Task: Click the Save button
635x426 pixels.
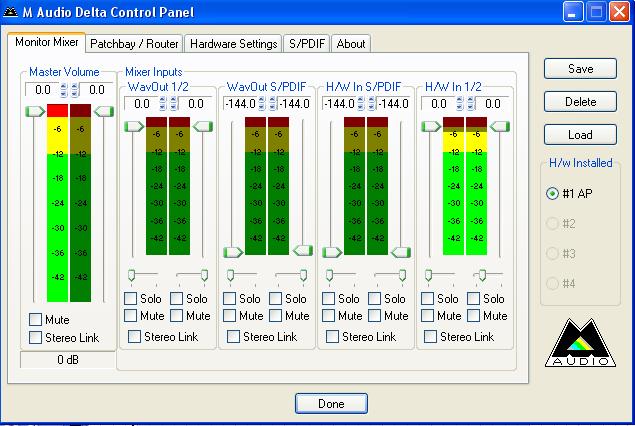Action: [x=580, y=68]
